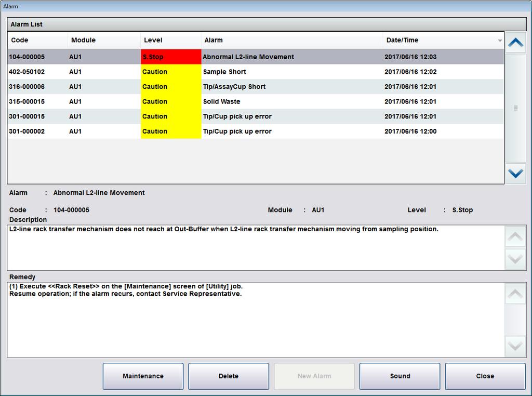Open the Maintenance screen button
Viewport: 532px width, 396px height.
[x=143, y=376]
